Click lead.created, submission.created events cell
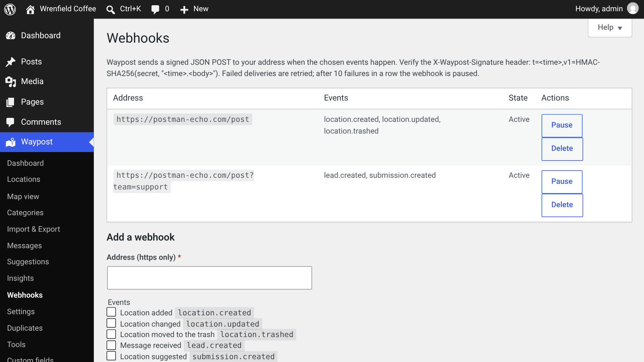Image resolution: width=644 pixels, height=362 pixels. click(380, 175)
